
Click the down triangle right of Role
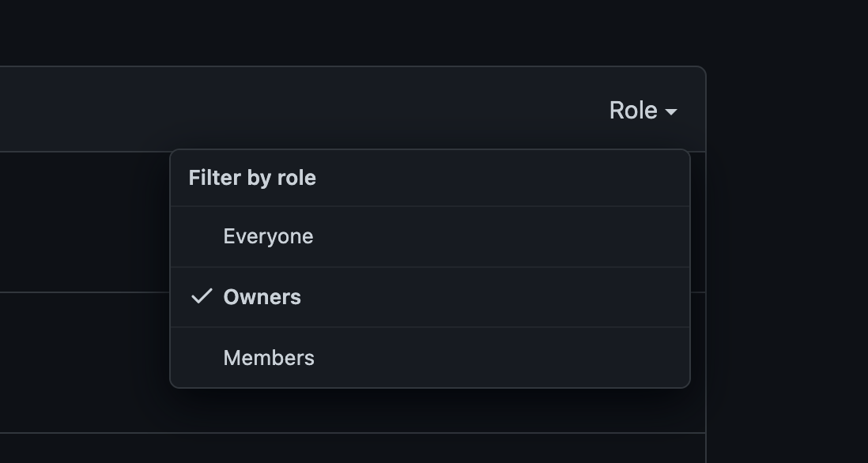click(671, 112)
